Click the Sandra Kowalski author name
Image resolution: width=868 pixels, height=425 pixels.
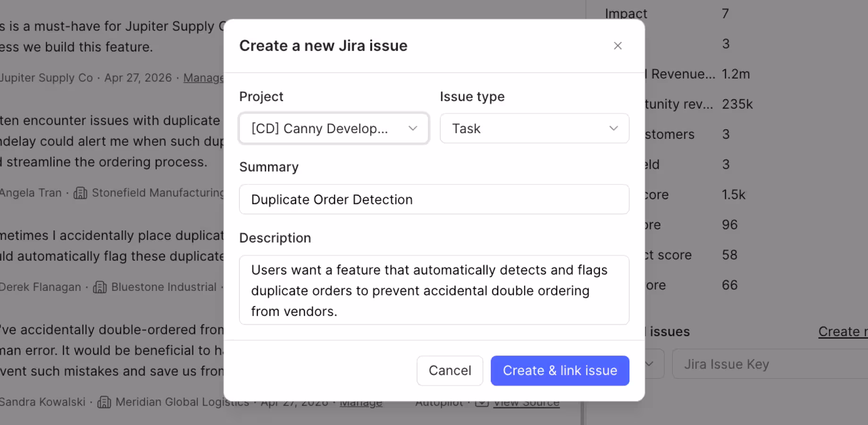click(42, 402)
